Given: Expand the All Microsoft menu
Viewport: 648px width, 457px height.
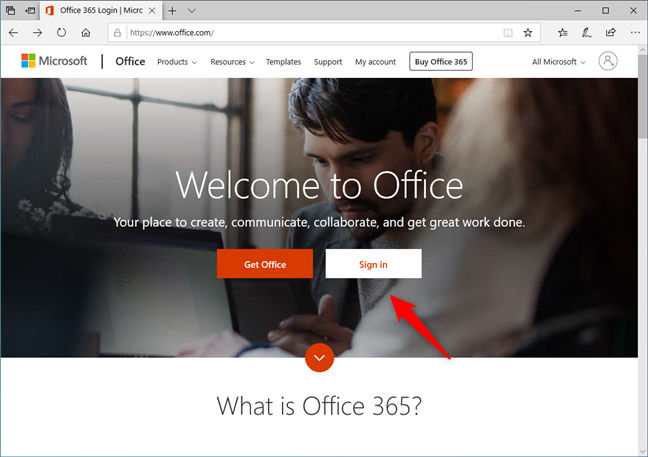Looking at the screenshot, I should tap(559, 62).
